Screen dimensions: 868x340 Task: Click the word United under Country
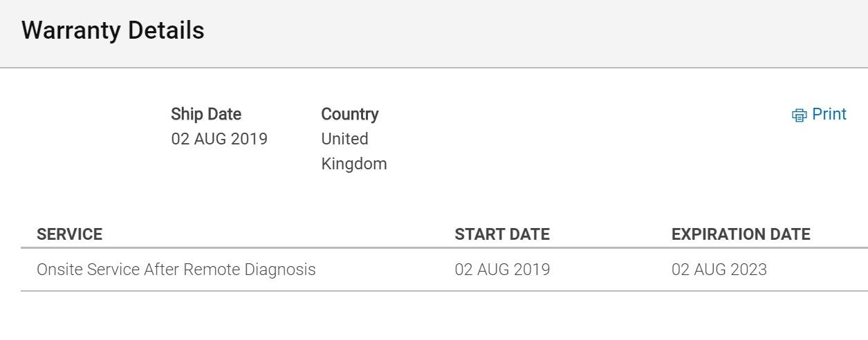[x=344, y=139]
